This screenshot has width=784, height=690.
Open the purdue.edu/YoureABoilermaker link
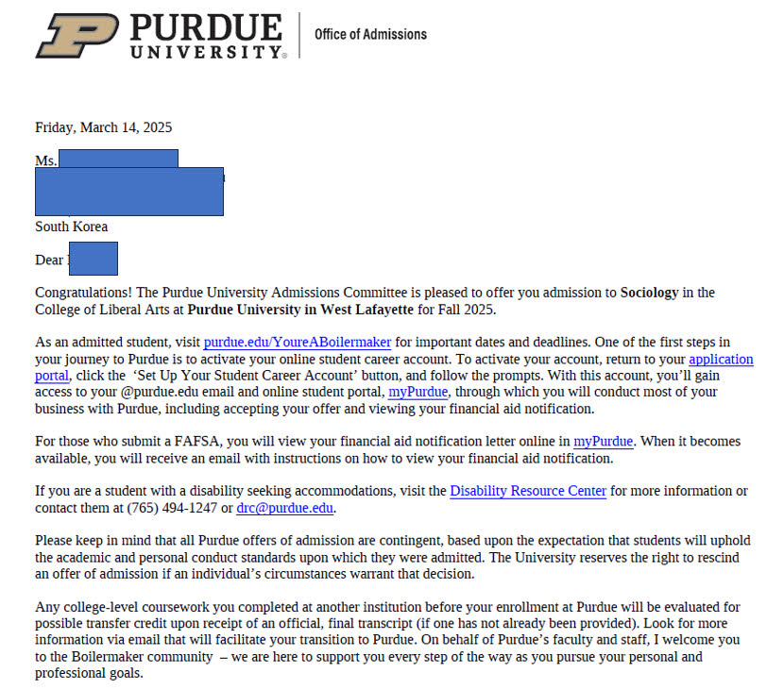click(x=298, y=343)
